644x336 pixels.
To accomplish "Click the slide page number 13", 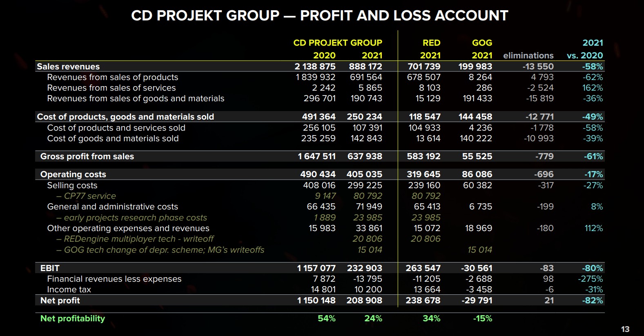I will 625,329.
